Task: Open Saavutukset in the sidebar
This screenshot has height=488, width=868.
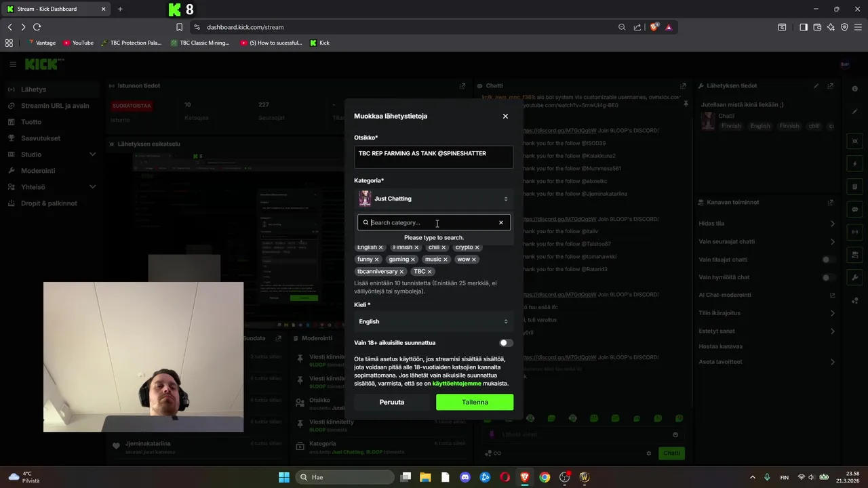Action: [x=51, y=138]
